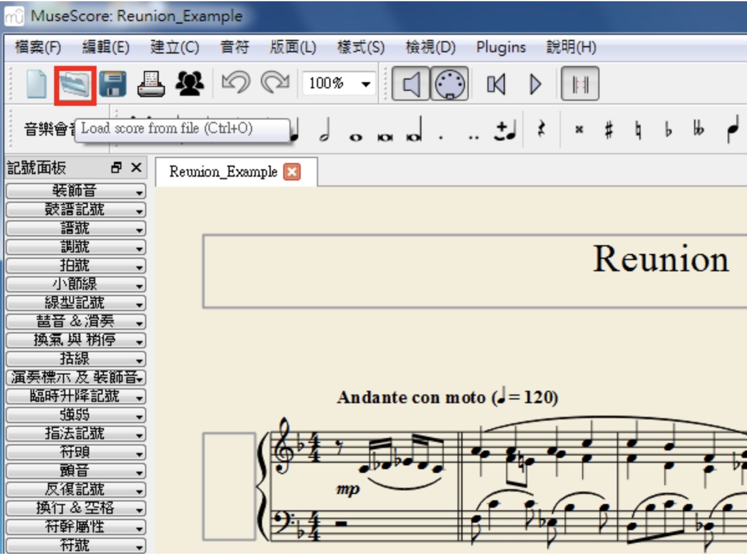Expand the 臨時升降記號 palette

click(x=75, y=396)
